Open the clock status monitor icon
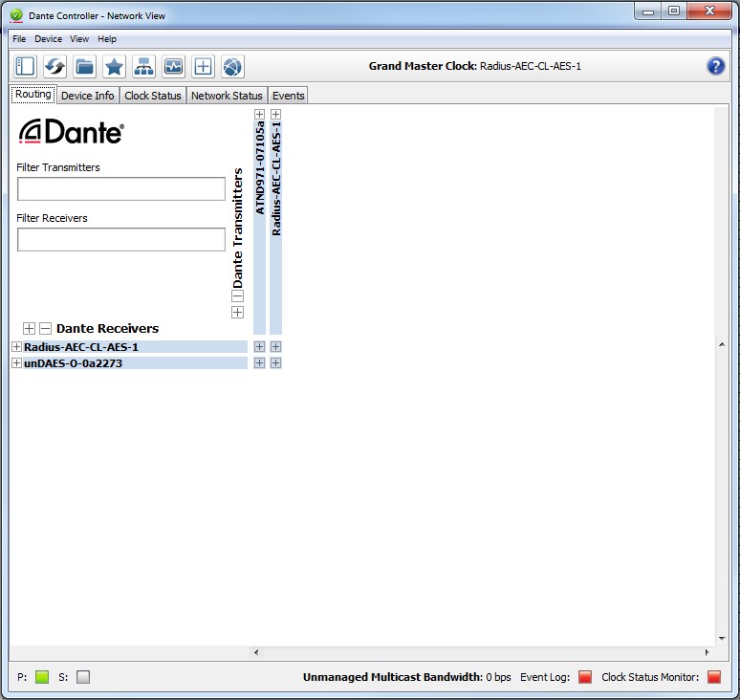 (173, 66)
